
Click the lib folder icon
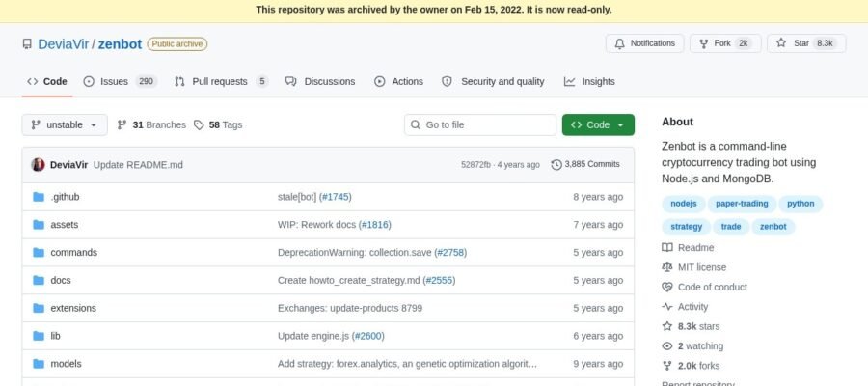point(39,336)
